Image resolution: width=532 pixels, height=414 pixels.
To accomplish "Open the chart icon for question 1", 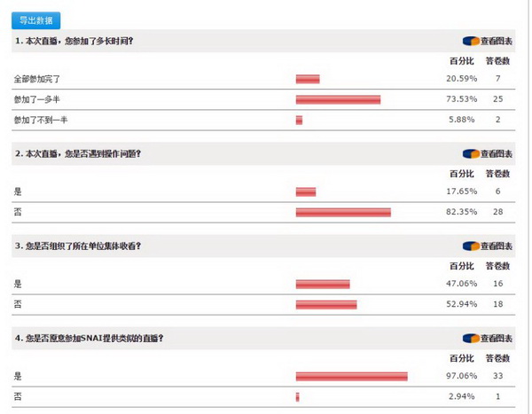I will [487, 41].
